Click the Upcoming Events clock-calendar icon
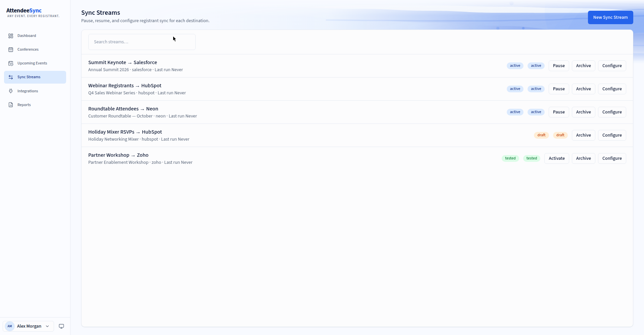 coord(11,63)
